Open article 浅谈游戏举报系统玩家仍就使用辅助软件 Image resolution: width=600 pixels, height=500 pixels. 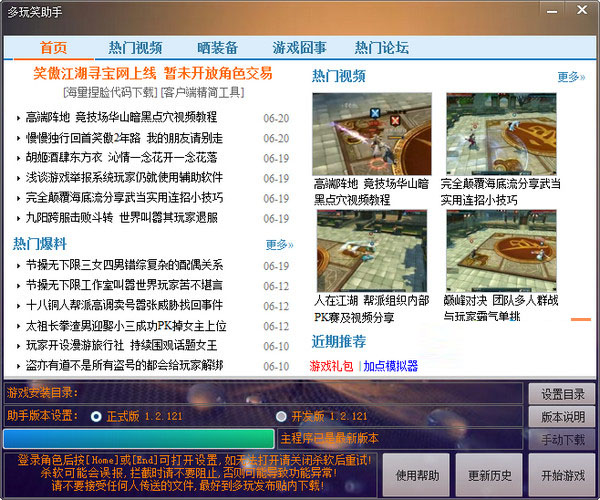pos(124,177)
